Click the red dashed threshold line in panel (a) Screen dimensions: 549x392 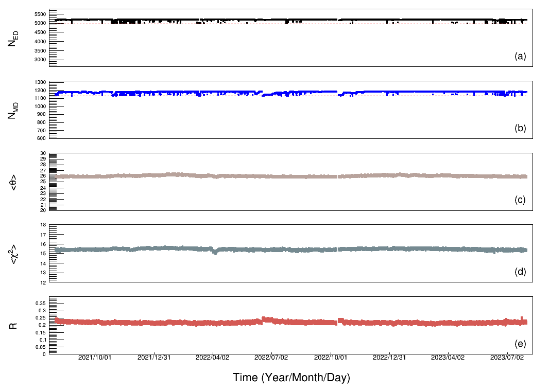(291, 24)
